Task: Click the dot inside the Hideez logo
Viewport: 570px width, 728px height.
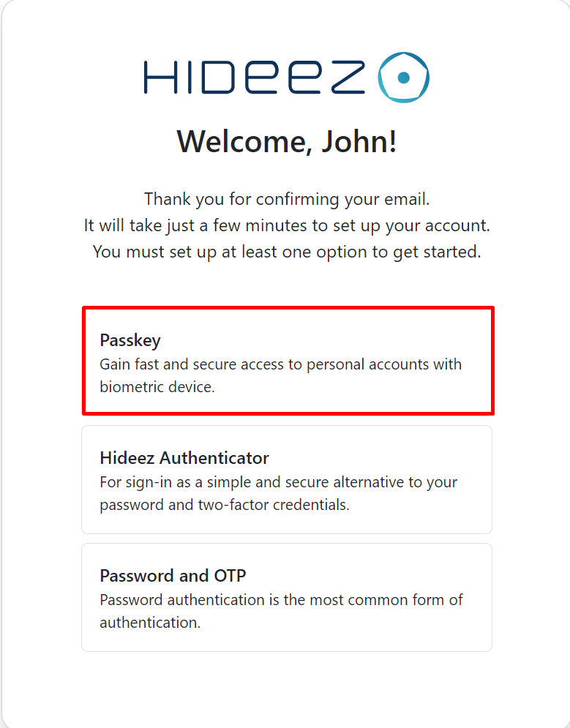Action: (403, 78)
